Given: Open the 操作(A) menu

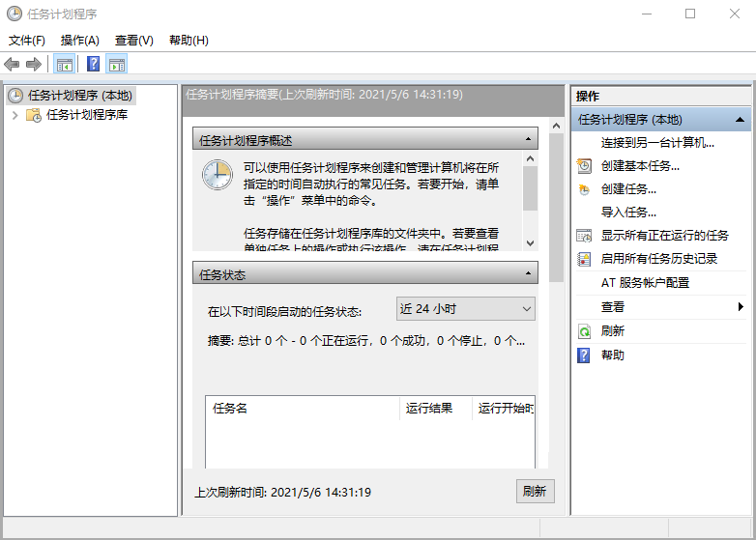Looking at the screenshot, I should pyautogui.click(x=79, y=41).
